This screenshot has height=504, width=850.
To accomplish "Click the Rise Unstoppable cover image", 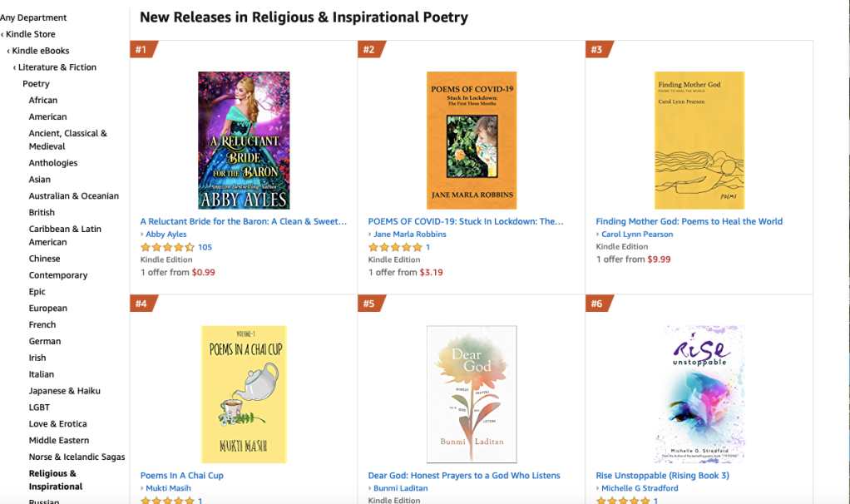I will click(x=699, y=394).
